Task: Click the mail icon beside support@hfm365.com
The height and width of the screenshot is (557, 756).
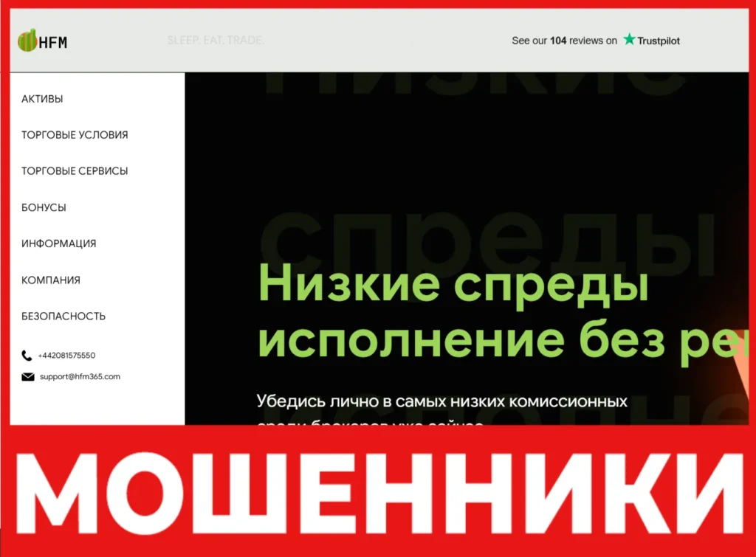Action: pyautogui.click(x=27, y=376)
